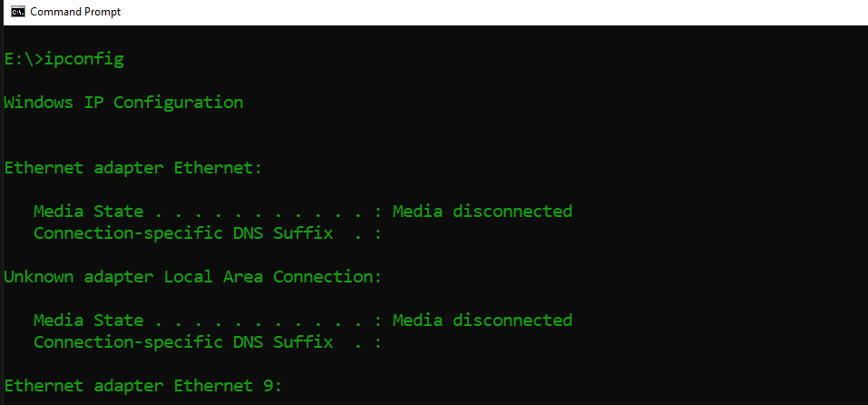Click Configuration in the Windows IP Configuration line
This screenshot has width=868, height=405.
pyautogui.click(x=179, y=103)
